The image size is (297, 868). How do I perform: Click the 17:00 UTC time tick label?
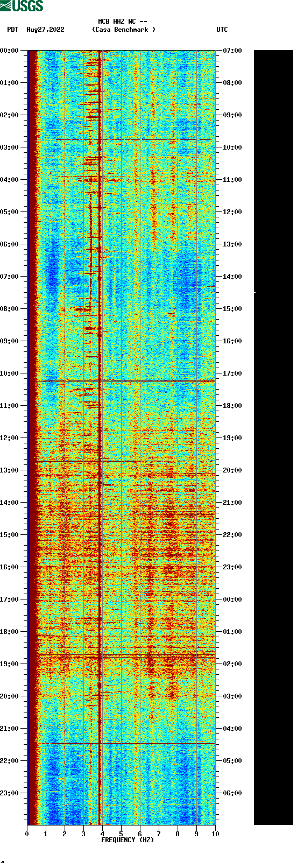point(232,373)
